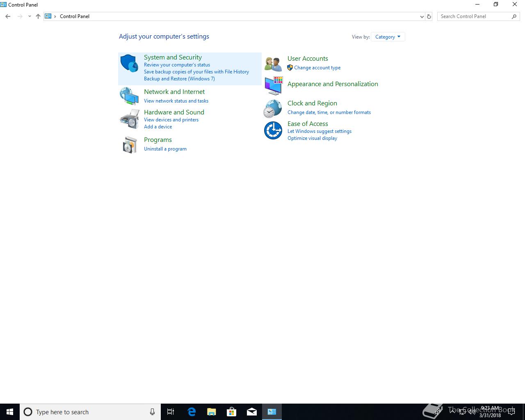525x420 pixels.
Task: Open User Accounts category
Action: point(308,59)
